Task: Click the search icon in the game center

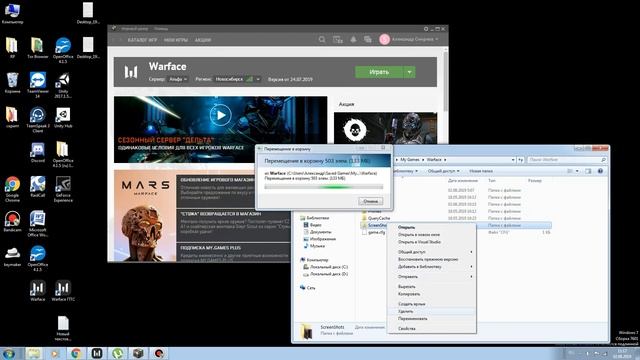Action: coord(322,40)
